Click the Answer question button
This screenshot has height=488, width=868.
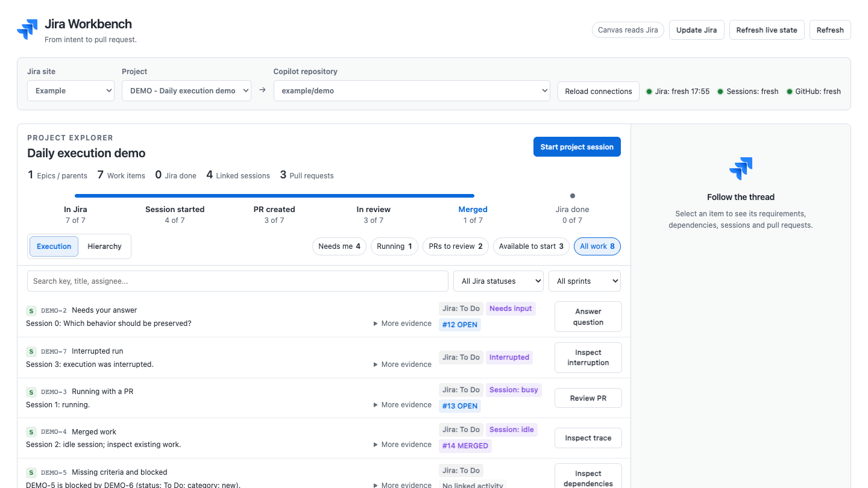point(588,317)
